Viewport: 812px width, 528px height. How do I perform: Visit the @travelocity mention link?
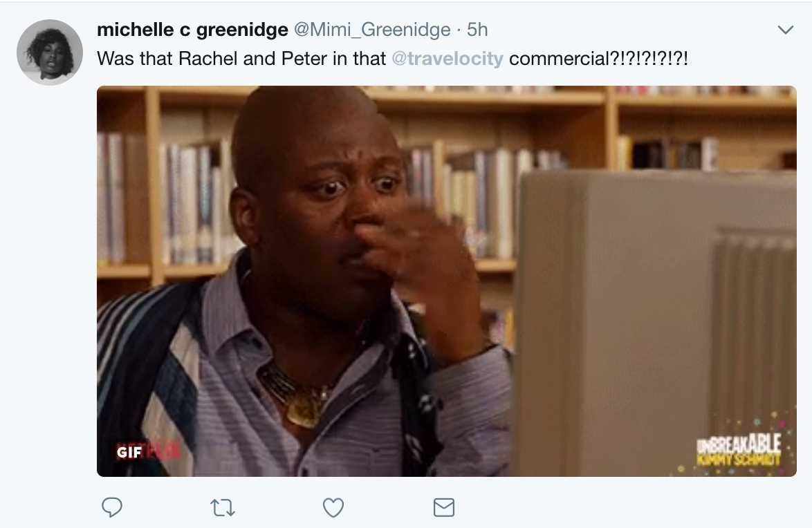click(447, 59)
